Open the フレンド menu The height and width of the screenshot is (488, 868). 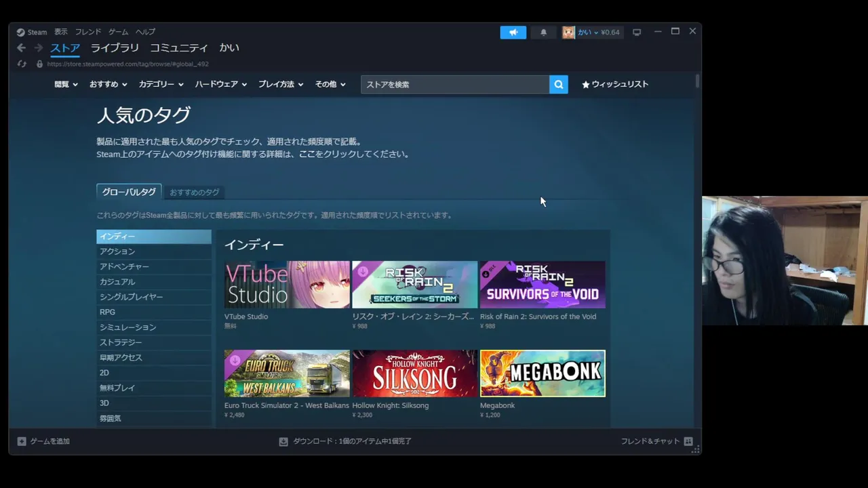(x=88, y=32)
